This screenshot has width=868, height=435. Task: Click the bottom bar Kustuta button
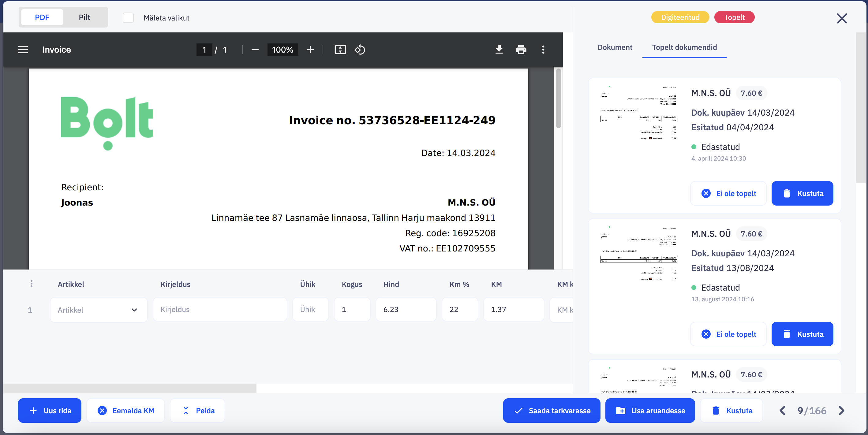[731, 411]
